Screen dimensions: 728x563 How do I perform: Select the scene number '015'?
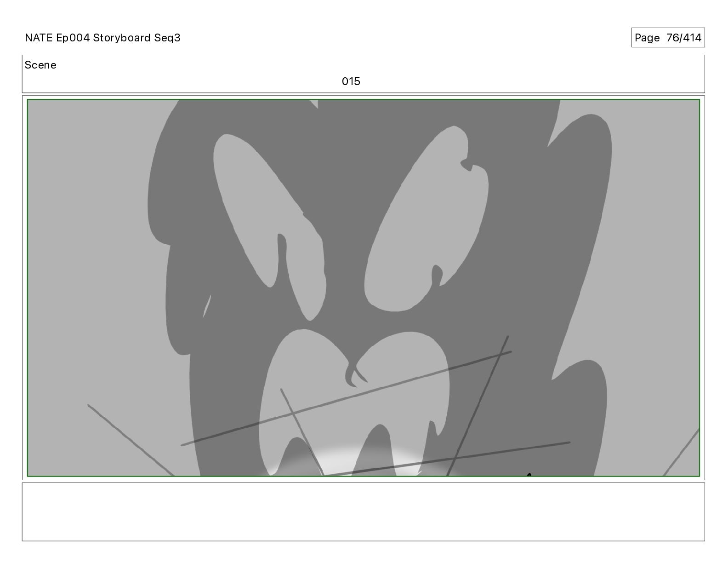pyautogui.click(x=351, y=81)
